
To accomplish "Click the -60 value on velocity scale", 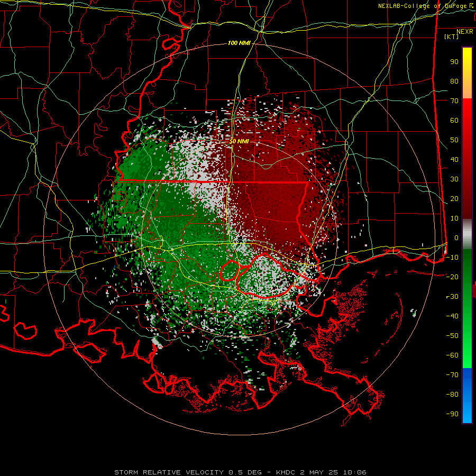I will click(x=452, y=355).
